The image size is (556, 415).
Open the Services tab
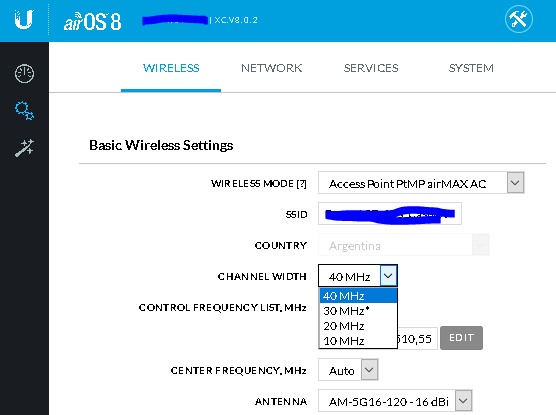[x=371, y=68]
